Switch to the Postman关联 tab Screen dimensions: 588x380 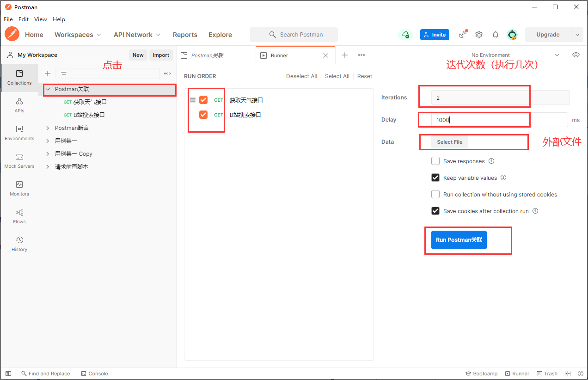point(216,55)
